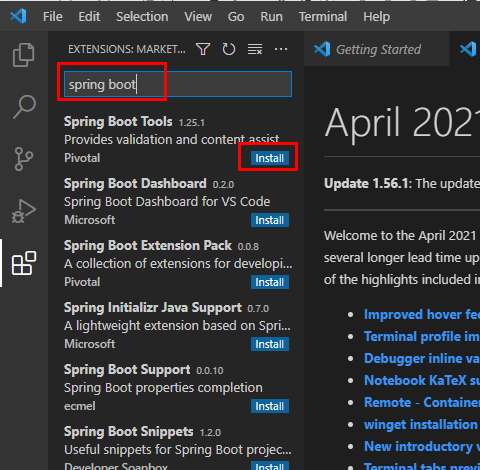The height and width of the screenshot is (470, 480).
Task: Open the Remote - Containers link
Action: (x=422, y=402)
